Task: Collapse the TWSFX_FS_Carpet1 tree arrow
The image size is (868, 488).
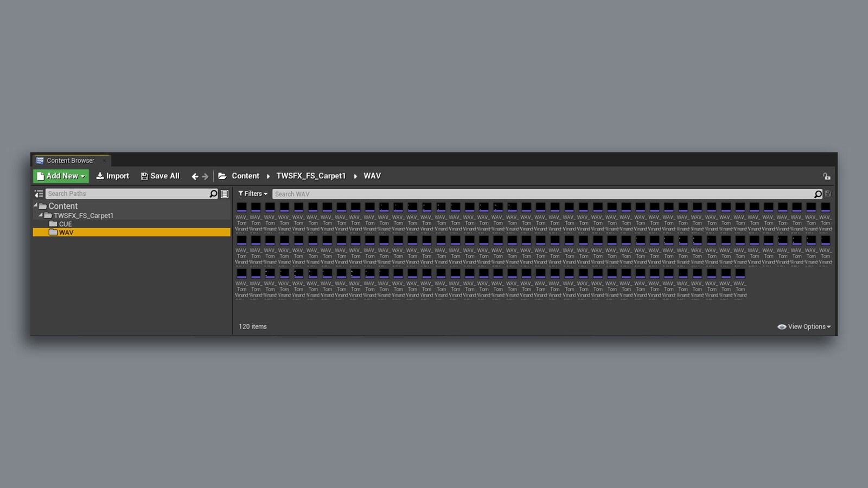Action: [x=41, y=215]
